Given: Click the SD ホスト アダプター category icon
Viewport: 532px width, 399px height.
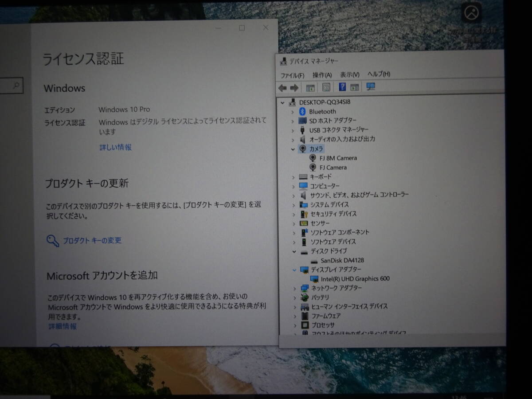Looking at the screenshot, I should [x=303, y=121].
